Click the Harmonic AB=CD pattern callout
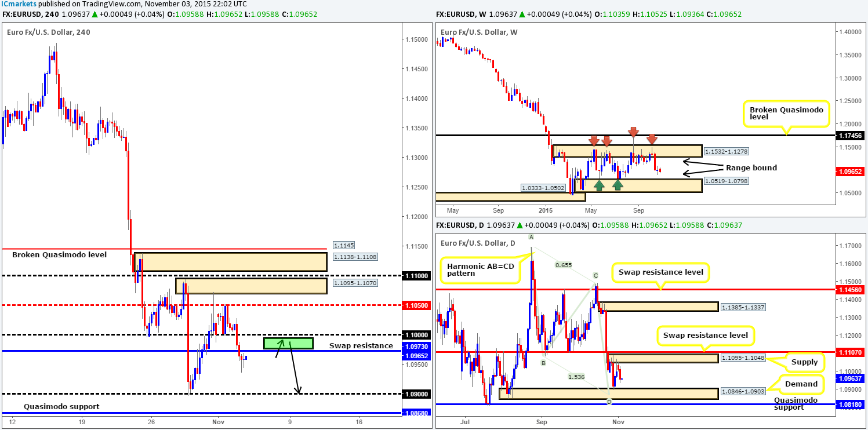Viewport: 868px width, 430px height. 480,269
